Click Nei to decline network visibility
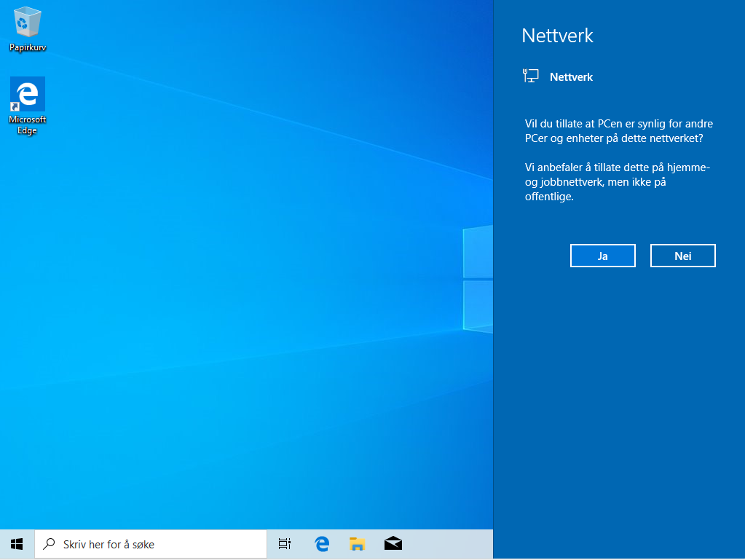745x560 pixels. pos(683,256)
